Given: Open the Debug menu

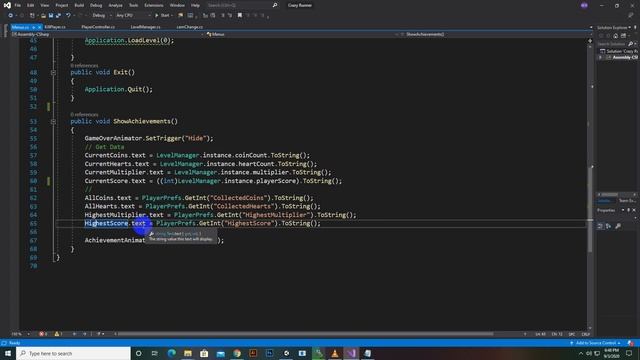Looking at the screenshot, I should [96, 5].
